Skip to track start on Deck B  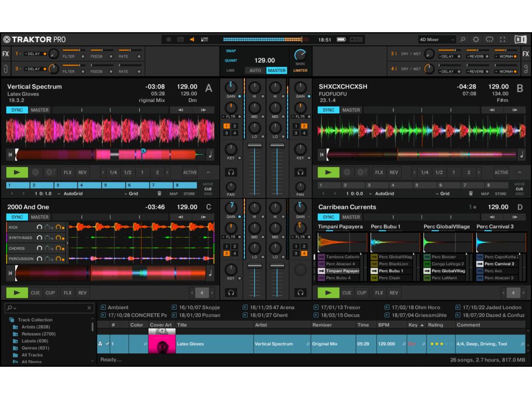click(322, 154)
